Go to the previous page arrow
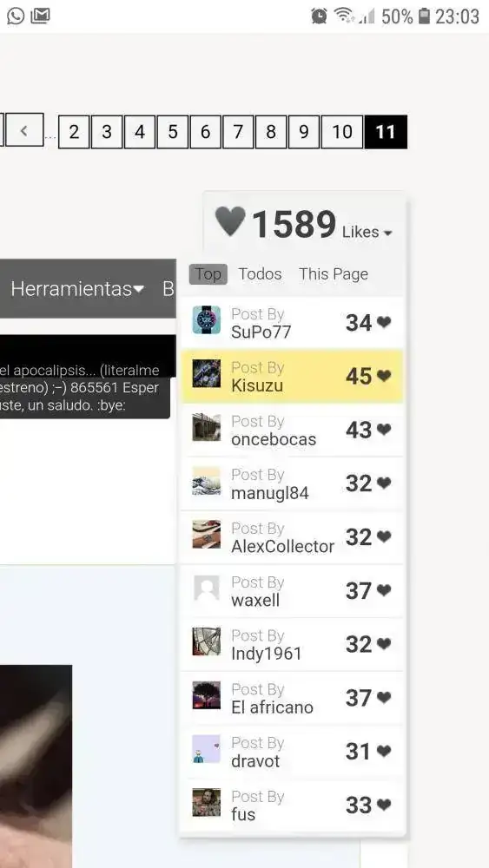The height and width of the screenshot is (868, 489). click(x=23, y=131)
